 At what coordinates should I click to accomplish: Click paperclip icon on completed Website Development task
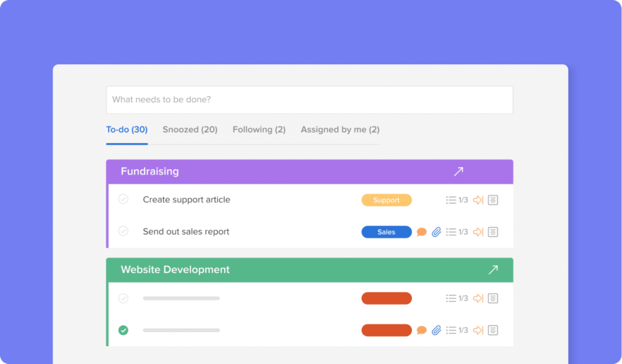coord(436,330)
